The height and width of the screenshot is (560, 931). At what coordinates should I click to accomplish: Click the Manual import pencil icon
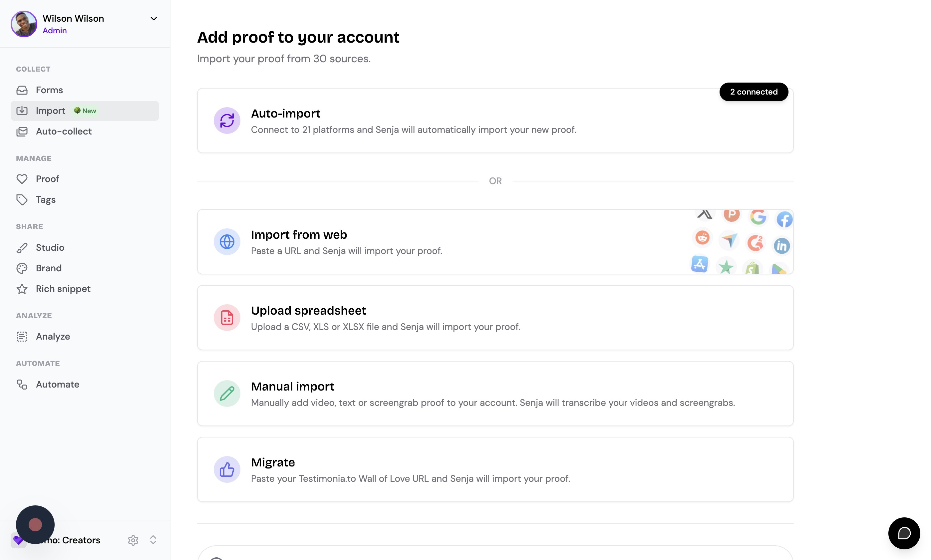227,394
